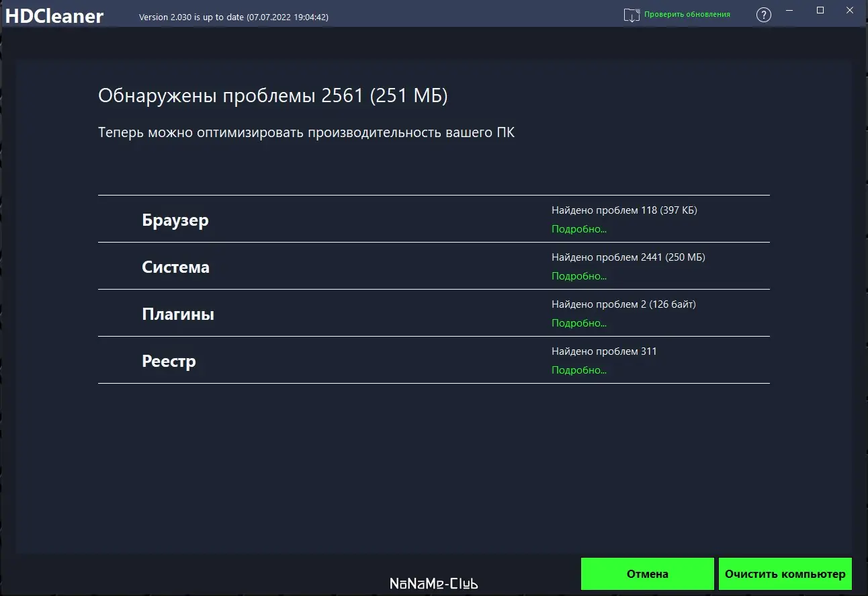This screenshot has width=868, height=596.
Task: Click the optimization hint about your PC
Action: coord(306,132)
